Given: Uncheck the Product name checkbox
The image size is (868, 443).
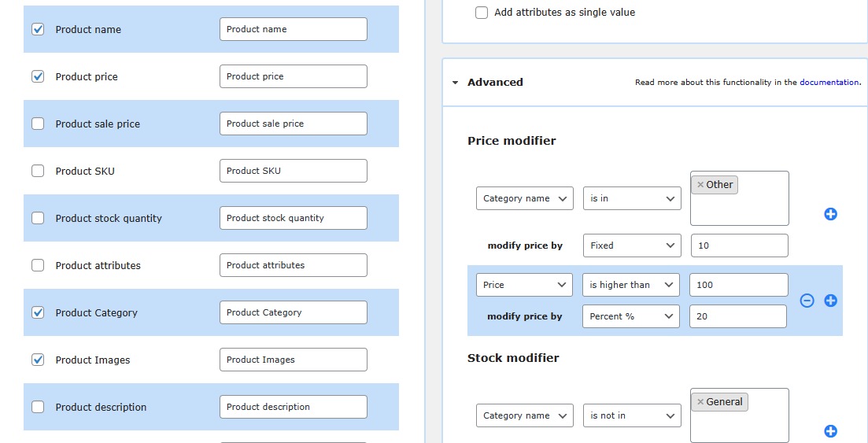Looking at the screenshot, I should [x=38, y=29].
